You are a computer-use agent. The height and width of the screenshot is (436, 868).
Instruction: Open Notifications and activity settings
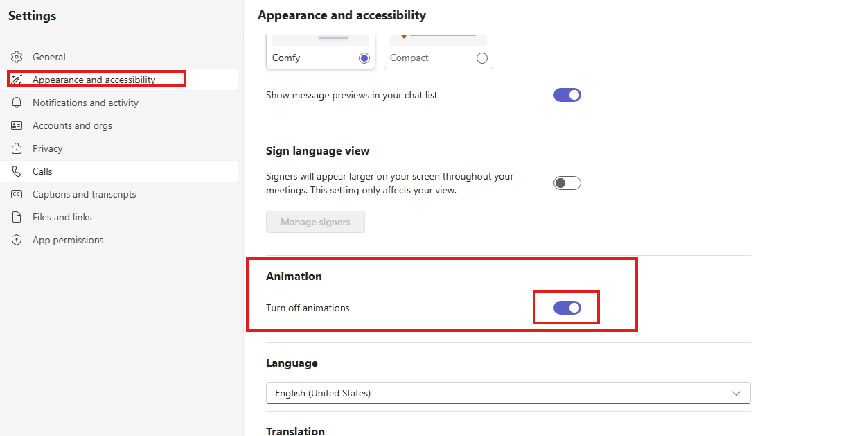[x=85, y=103]
